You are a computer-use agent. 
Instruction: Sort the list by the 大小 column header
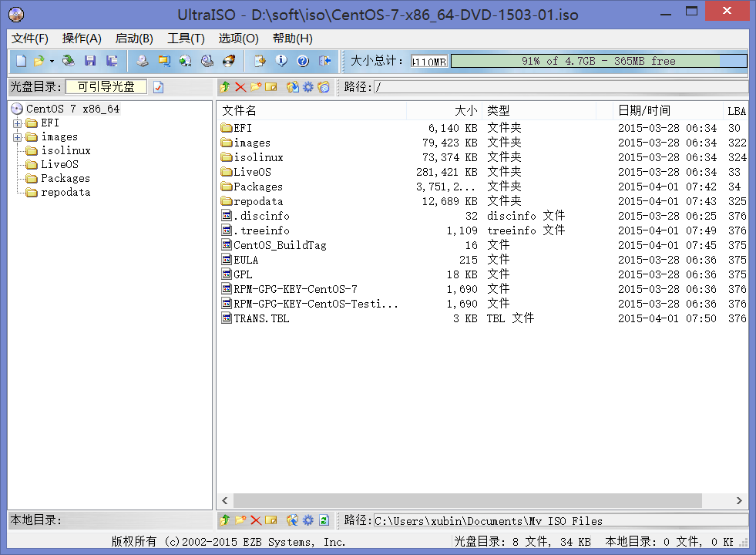coord(444,110)
